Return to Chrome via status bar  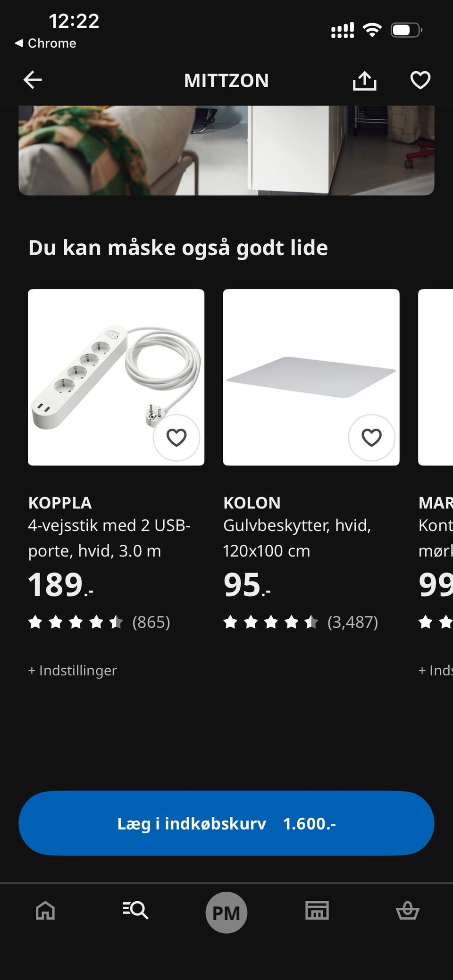[x=46, y=43]
